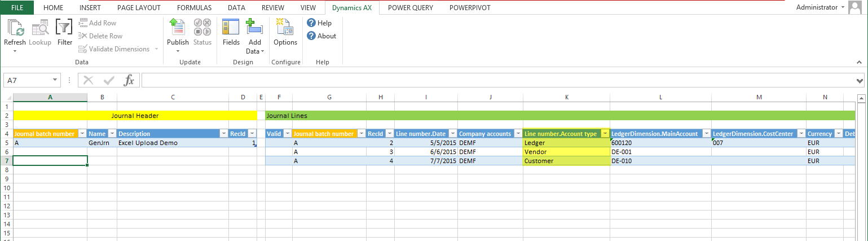
Task: Open the Valid column filter dropdown
Action: click(287, 134)
